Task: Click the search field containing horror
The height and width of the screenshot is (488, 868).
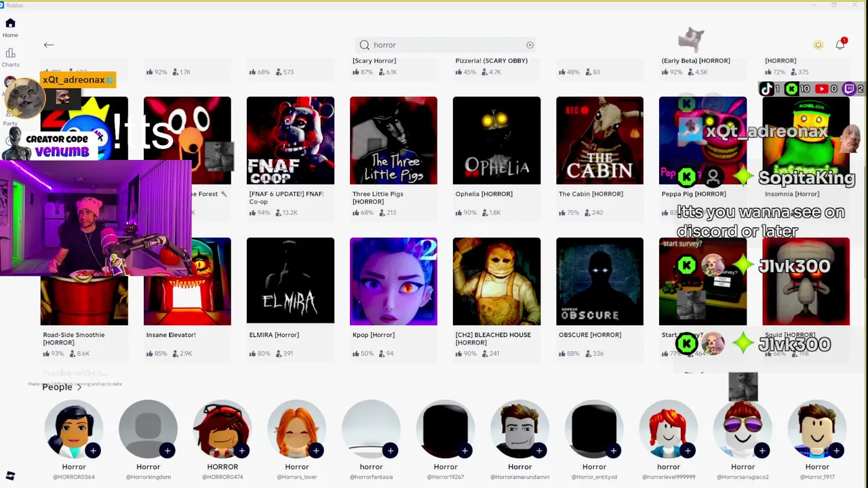Action: pyautogui.click(x=447, y=45)
